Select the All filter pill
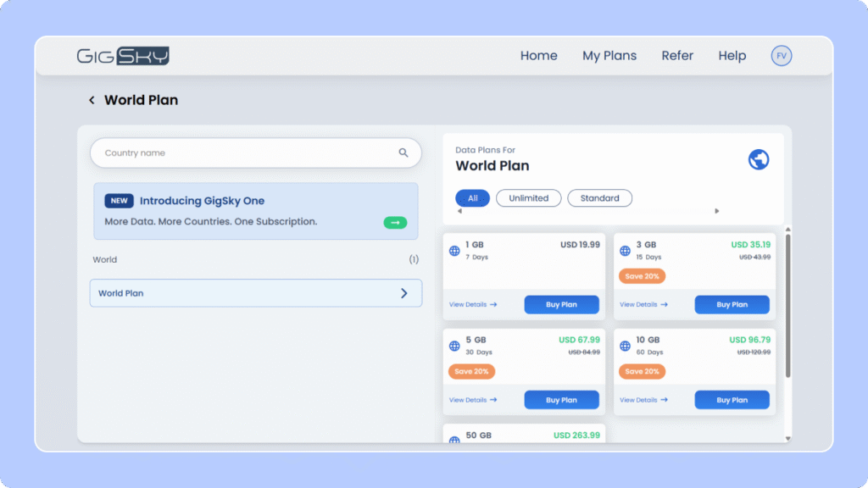Image resolution: width=868 pixels, height=488 pixels. tap(472, 198)
